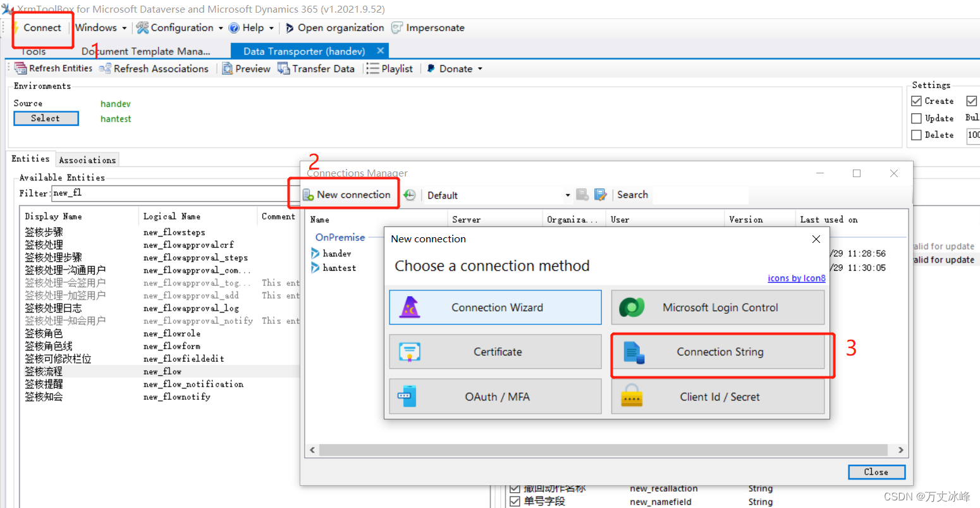Enable the Delete checkbox in Settings
Screen dimensions: 980x508
916,135
